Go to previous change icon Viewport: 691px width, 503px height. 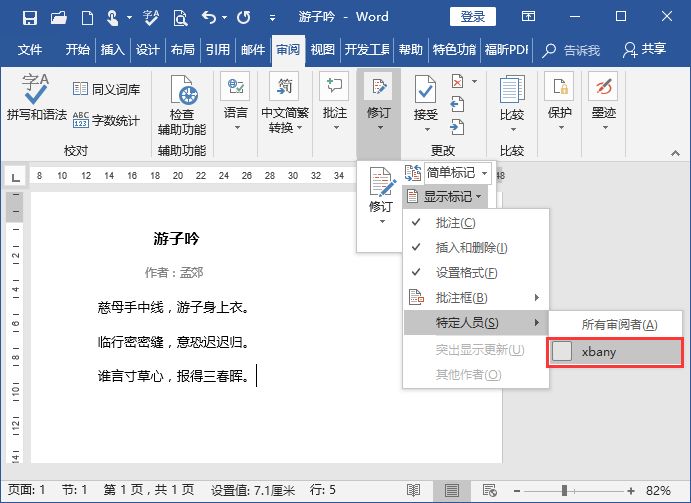[x=457, y=104]
